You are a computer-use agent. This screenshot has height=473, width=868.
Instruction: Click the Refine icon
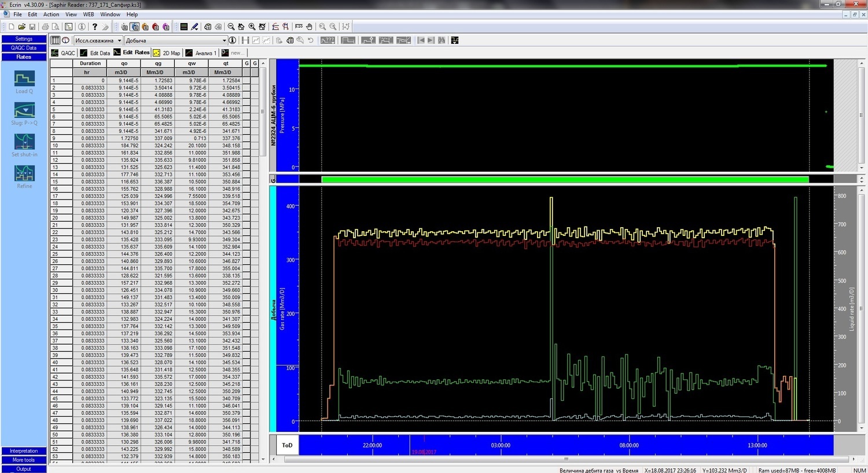[x=24, y=173]
